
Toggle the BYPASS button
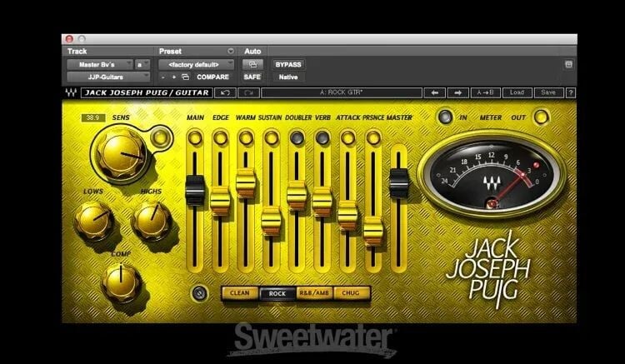pyautogui.click(x=288, y=64)
